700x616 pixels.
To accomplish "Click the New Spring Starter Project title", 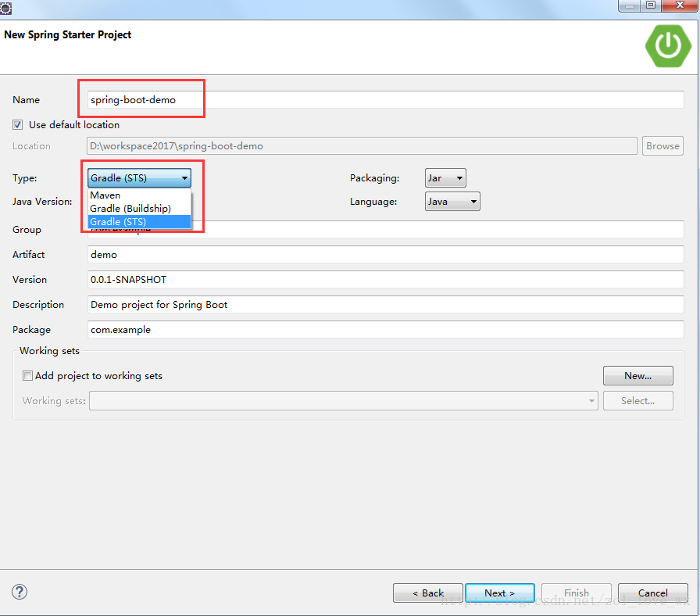I will [x=68, y=35].
